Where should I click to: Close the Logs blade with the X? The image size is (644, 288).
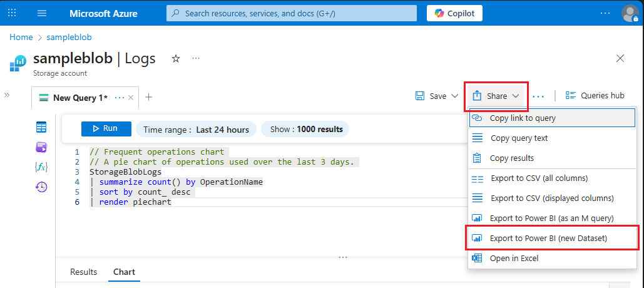point(620,58)
